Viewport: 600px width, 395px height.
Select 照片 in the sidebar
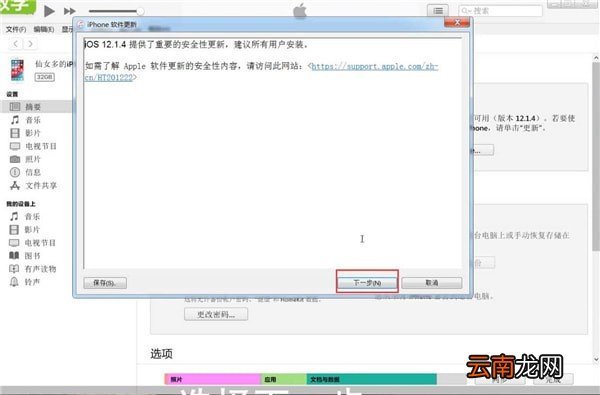(33, 159)
